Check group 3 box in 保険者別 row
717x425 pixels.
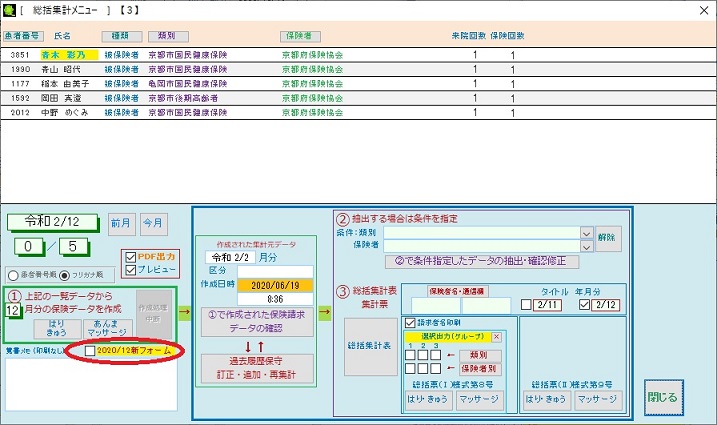436,368
